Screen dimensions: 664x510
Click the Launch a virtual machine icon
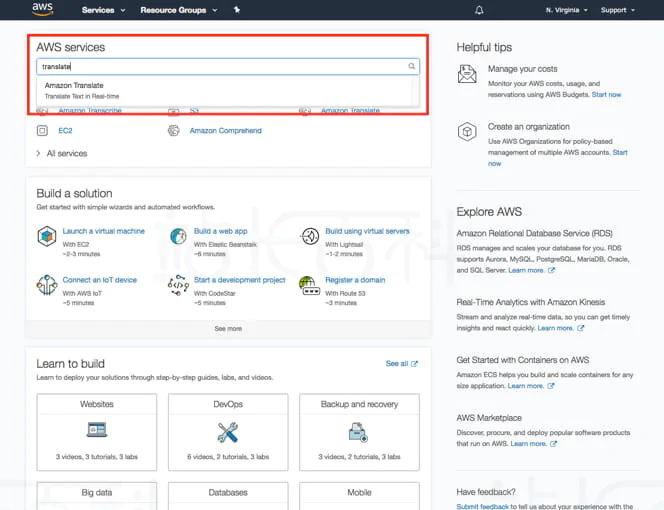click(x=46, y=236)
